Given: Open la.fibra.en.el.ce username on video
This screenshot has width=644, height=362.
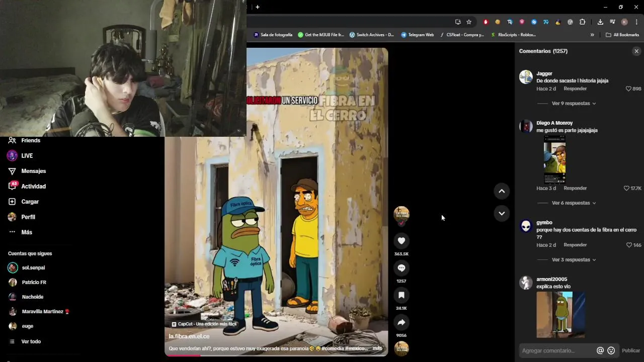Looking at the screenshot, I should 189,336.
